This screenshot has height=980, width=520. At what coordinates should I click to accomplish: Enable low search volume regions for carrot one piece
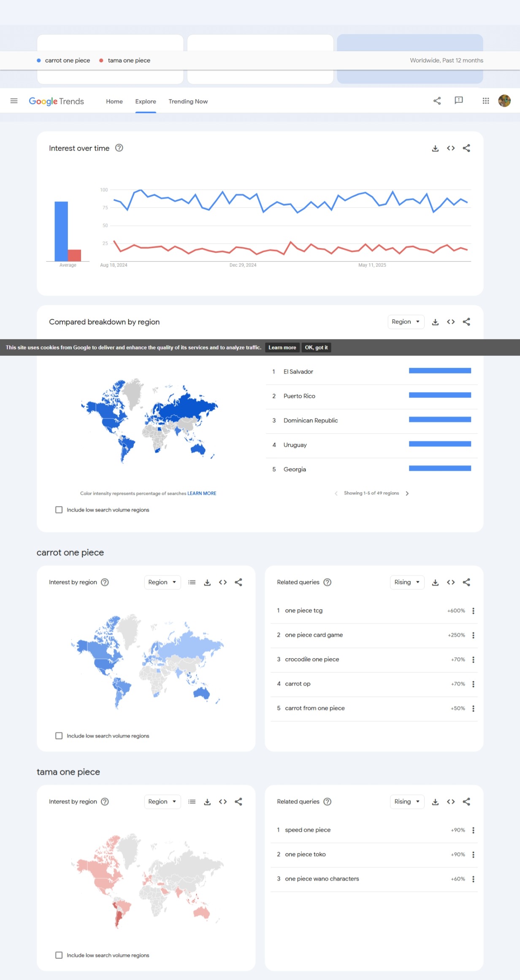tap(59, 736)
